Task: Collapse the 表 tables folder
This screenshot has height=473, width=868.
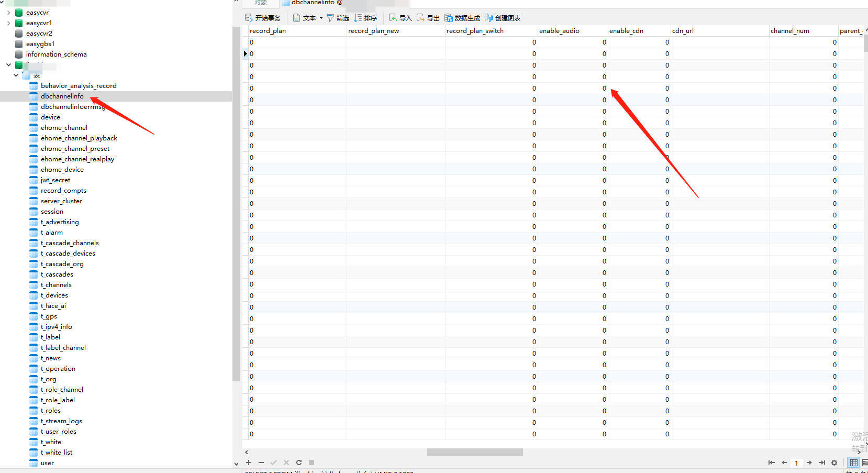Action: click(x=16, y=75)
